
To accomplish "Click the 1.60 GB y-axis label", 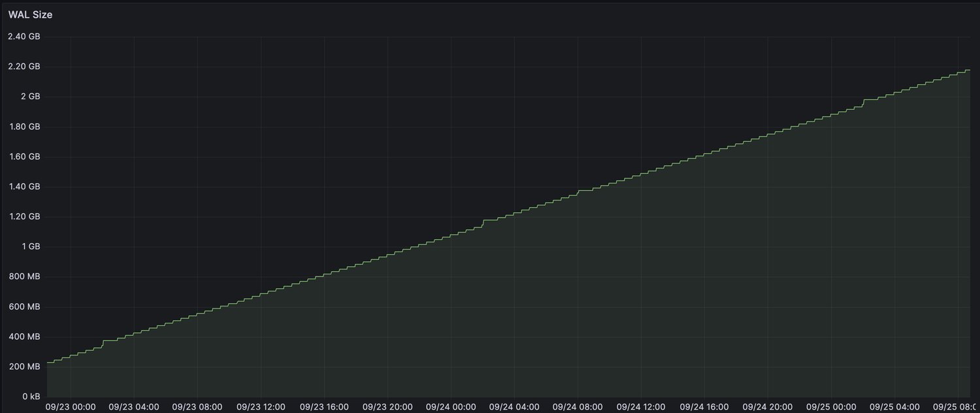I will point(25,157).
